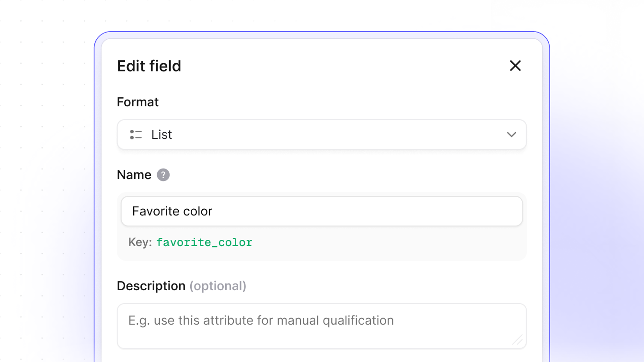Viewport: 644px width, 362px height.
Task: Click the Description field label
Action: 151,286
